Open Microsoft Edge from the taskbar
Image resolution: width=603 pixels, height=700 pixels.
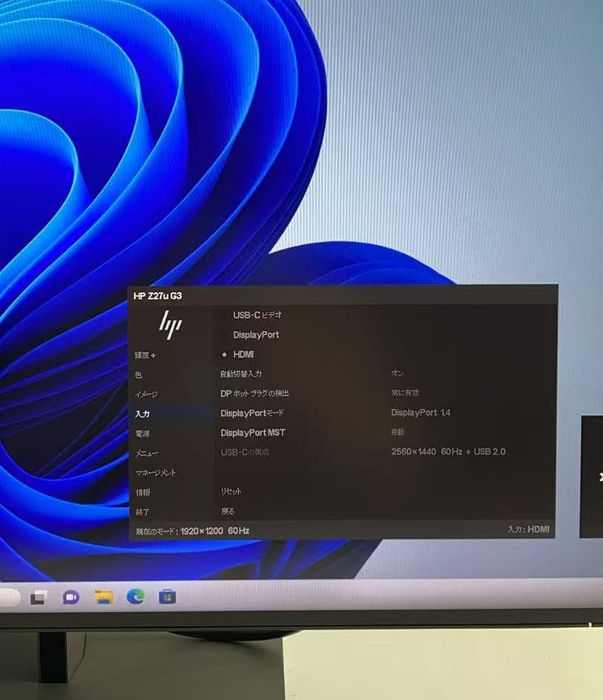tap(135, 597)
